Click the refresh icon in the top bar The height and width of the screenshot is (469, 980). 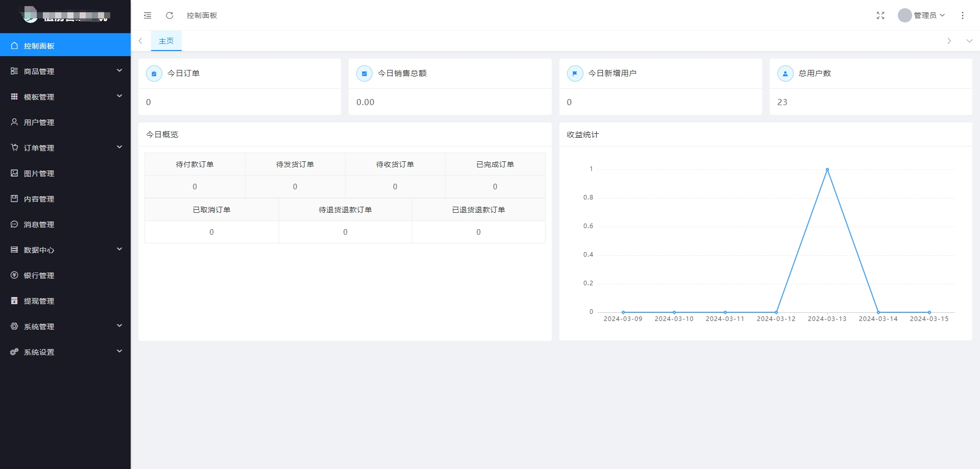[x=169, y=15]
